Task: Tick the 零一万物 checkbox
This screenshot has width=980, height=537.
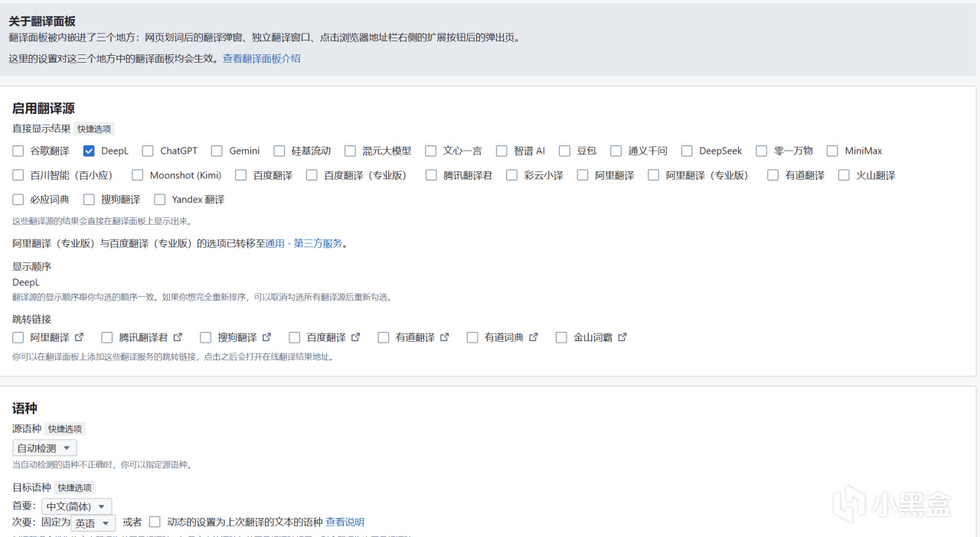Action: click(761, 151)
